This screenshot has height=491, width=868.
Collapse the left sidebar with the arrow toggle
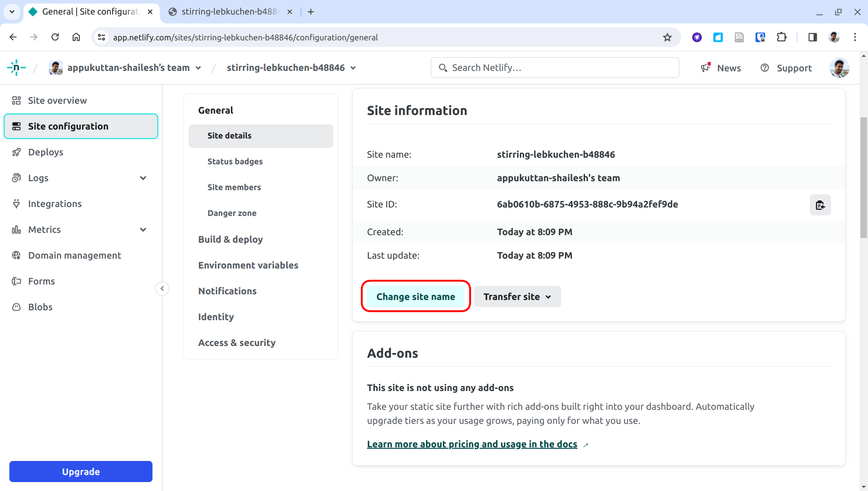(x=162, y=289)
